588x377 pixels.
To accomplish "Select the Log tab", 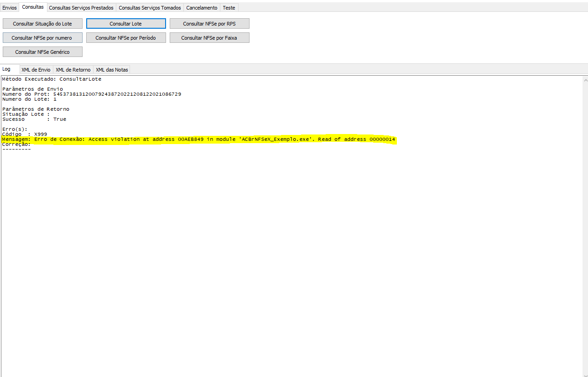I will (10, 69).
